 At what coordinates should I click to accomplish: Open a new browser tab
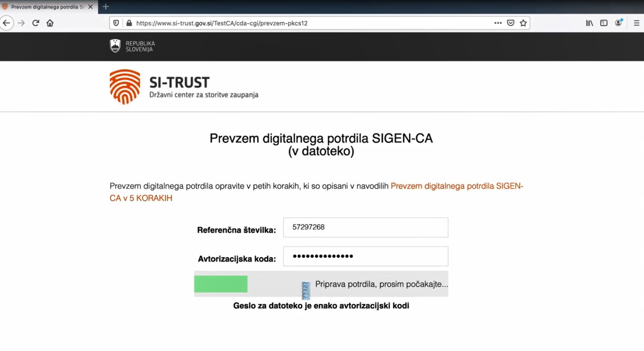[x=106, y=7]
